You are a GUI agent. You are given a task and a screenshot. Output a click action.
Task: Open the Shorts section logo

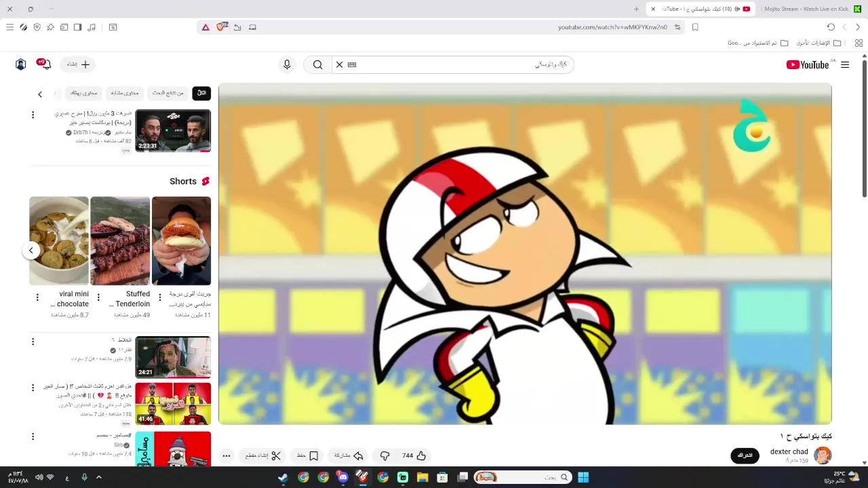coord(205,181)
